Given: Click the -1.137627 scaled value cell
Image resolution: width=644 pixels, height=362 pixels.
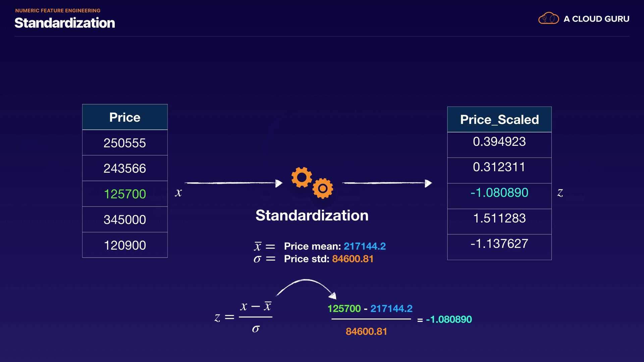Looking at the screenshot, I should point(499,244).
